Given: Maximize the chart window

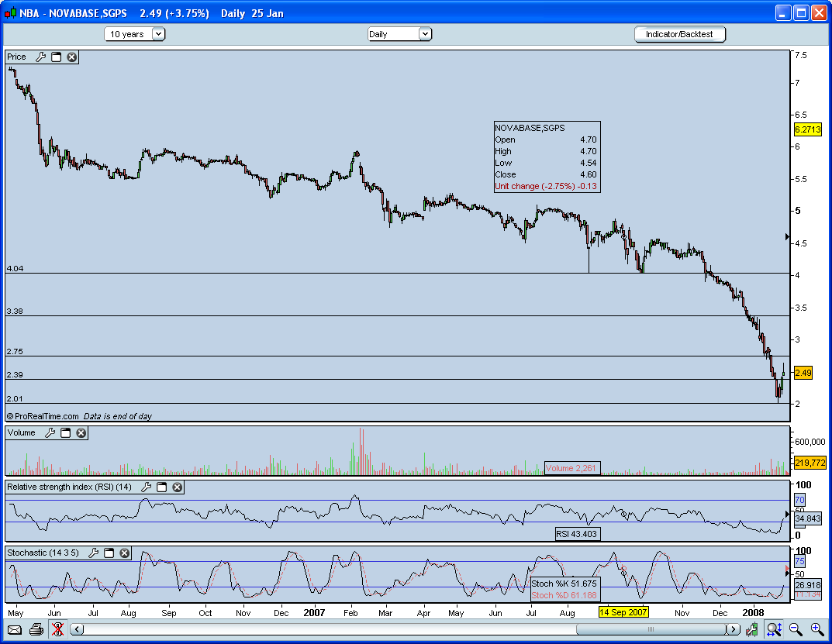Looking at the screenshot, I should [x=801, y=12].
